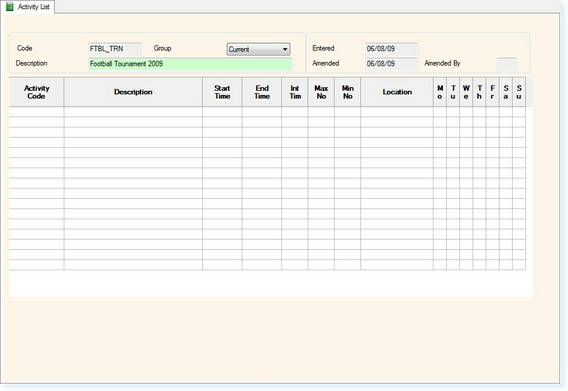Click the Tu day column header

point(453,92)
